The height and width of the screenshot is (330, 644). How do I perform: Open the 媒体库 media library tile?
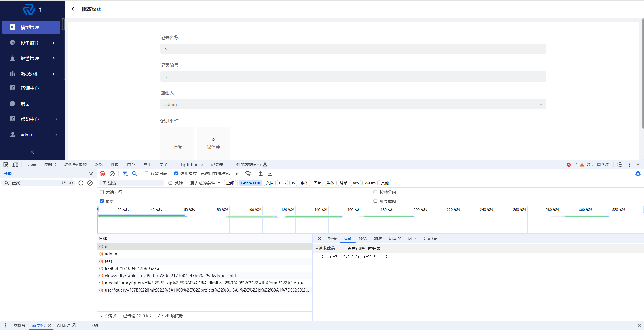pyautogui.click(x=213, y=143)
